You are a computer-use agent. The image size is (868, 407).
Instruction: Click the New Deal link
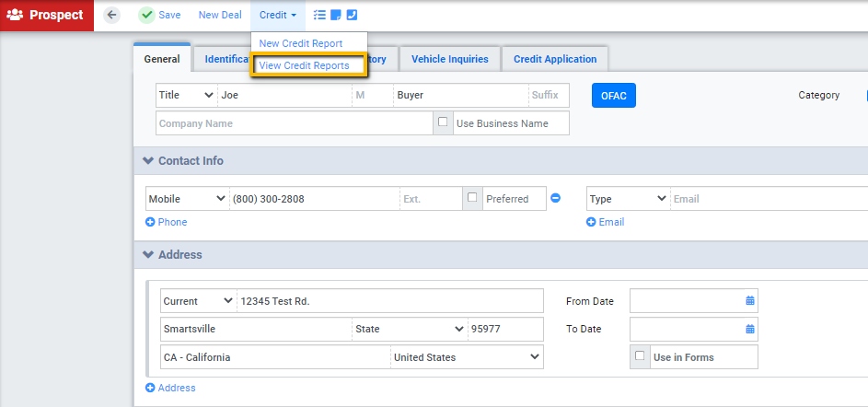pyautogui.click(x=220, y=15)
